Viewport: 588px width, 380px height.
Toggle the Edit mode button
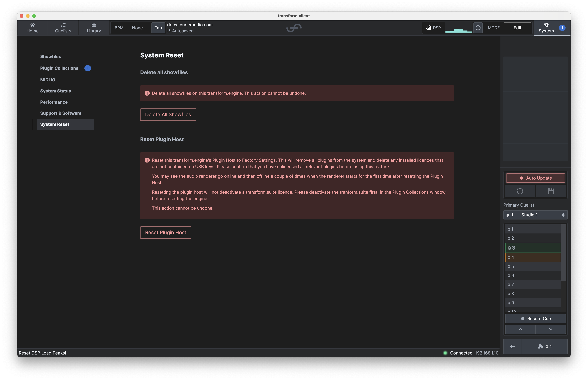click(517, 28)
